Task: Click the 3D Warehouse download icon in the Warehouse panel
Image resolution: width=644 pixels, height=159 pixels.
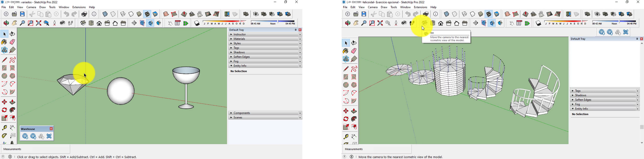Action: [25, 136]
